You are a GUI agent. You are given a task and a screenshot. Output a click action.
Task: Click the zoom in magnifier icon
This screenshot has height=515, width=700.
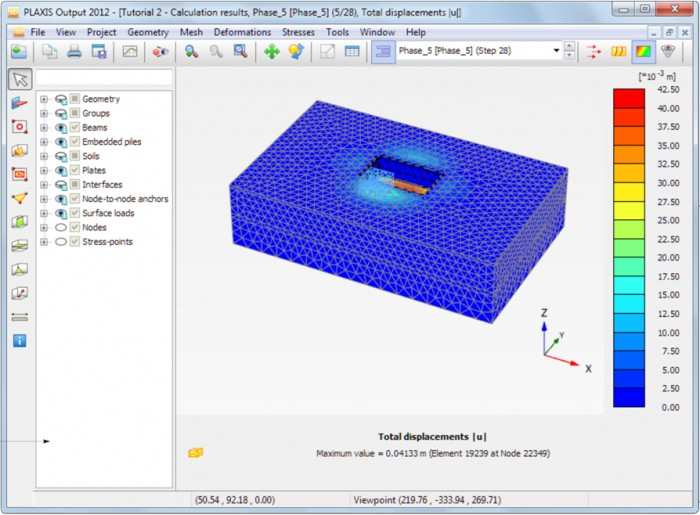(192, 51)
